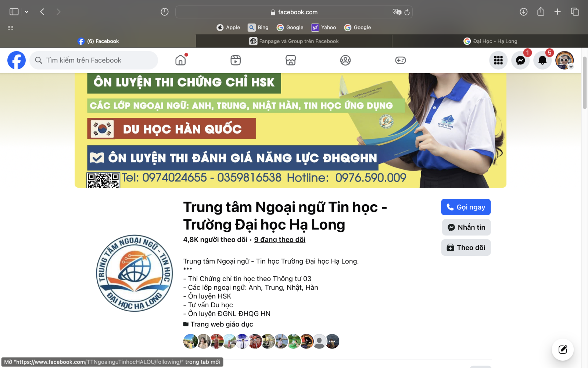Click the last follower avatar in row
This screenshot has width=588, height=368.
coord(332,341)
